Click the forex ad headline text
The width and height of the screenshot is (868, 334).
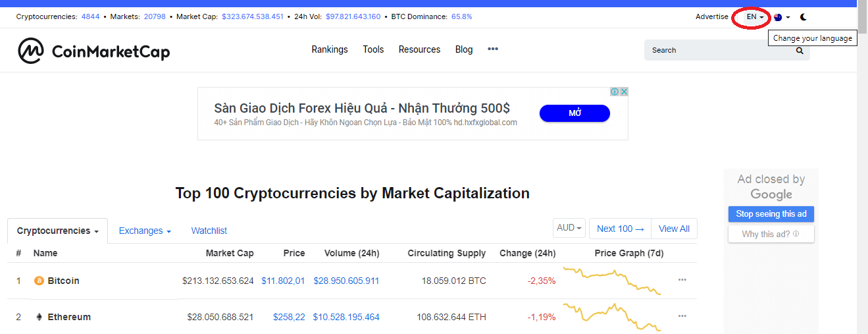coord(362,108)
